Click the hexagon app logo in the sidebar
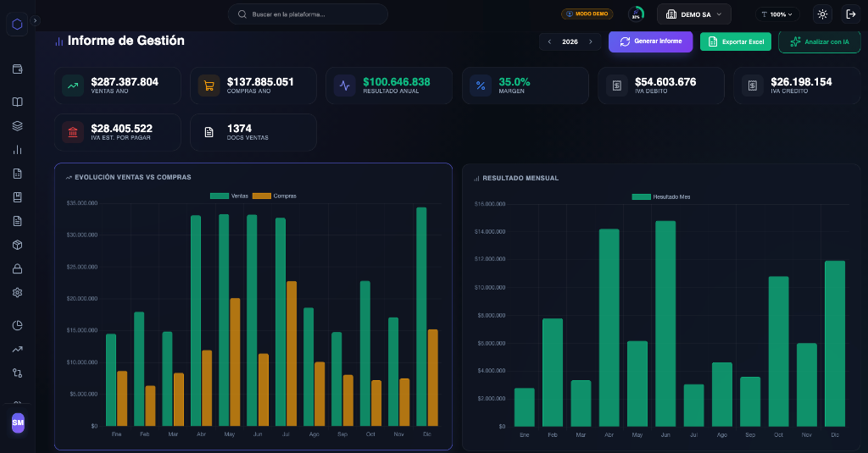This screenshot has height=453, width=868. coord(17,24)
